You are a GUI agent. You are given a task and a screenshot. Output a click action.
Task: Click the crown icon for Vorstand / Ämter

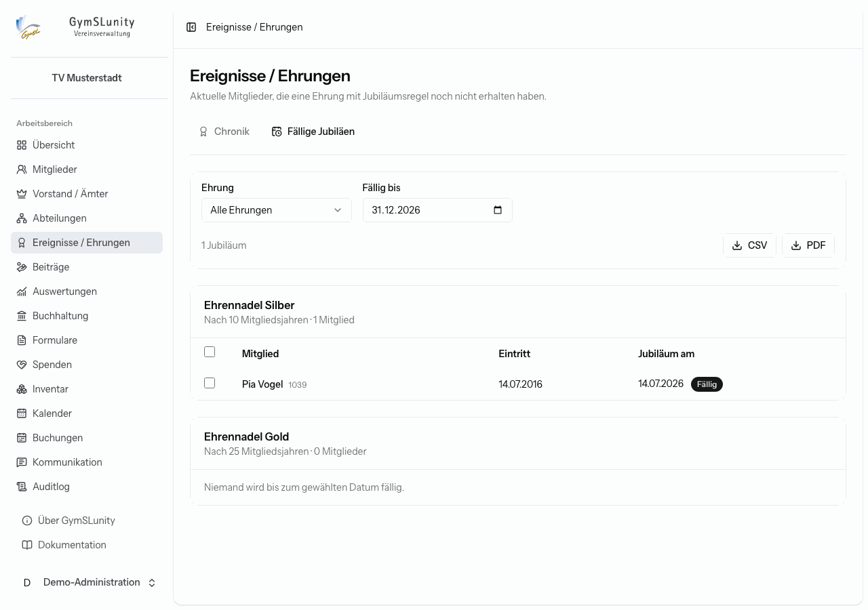pyautogui.click(x=22, y=194)
